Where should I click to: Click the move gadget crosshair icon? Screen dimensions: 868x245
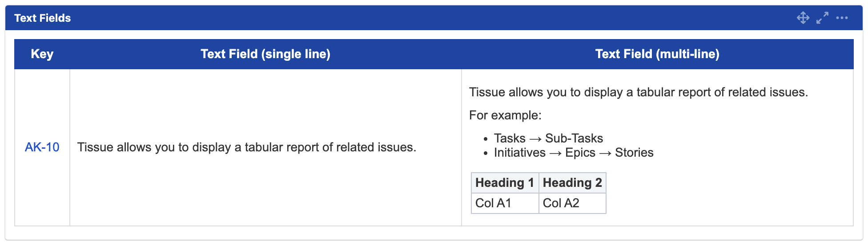[803, 18]
